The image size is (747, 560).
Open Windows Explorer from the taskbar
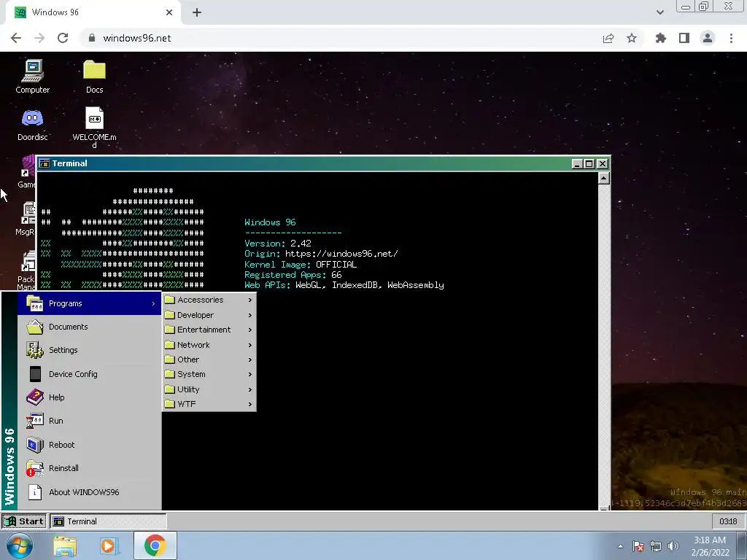pyautogui.click(x=65, y=546)
